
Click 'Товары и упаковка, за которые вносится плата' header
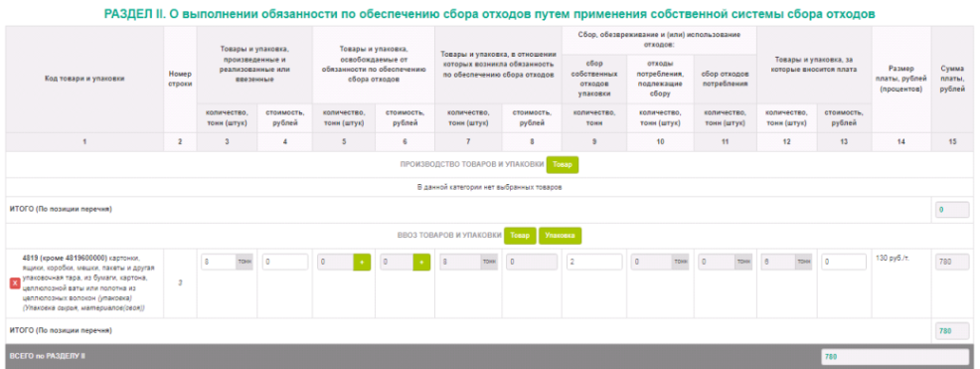pyautogui.click(x=814, y=65)
